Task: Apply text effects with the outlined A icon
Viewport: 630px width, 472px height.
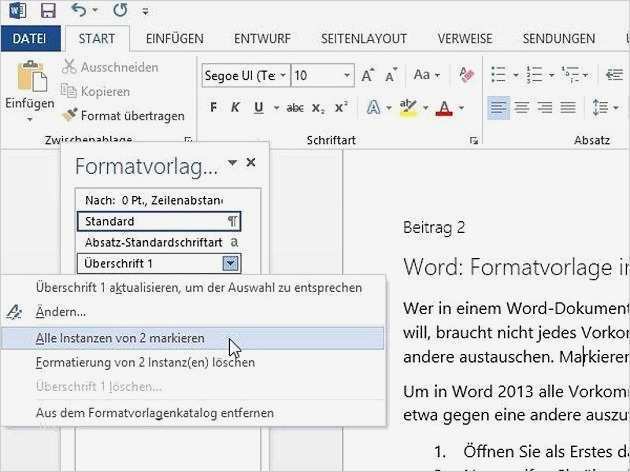Action: pyautogui.click(x=374, y=108)
